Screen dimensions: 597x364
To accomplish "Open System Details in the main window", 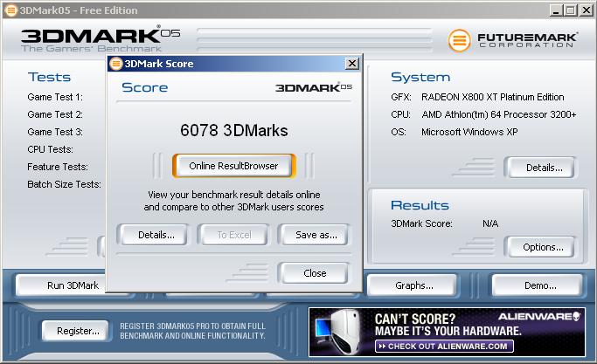I will pos(541,168).
